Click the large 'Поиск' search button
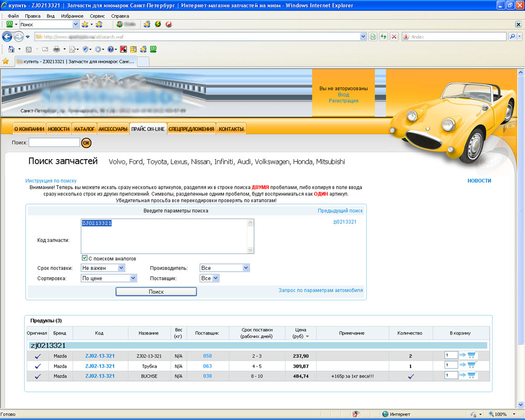 156,292
